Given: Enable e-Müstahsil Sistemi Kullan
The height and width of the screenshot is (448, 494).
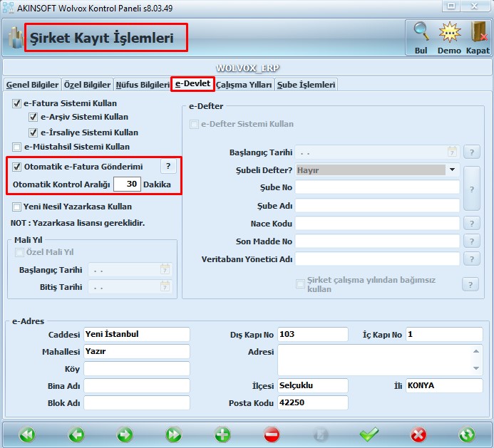Looking at the screenshot, I should pyautogui.click(x=16, y=147).
